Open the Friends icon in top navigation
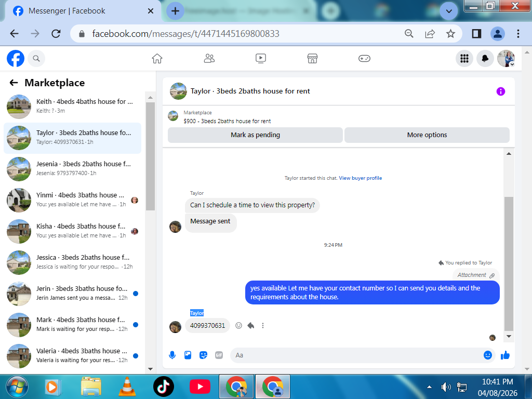532x399 pixels. tap(209, 58)
